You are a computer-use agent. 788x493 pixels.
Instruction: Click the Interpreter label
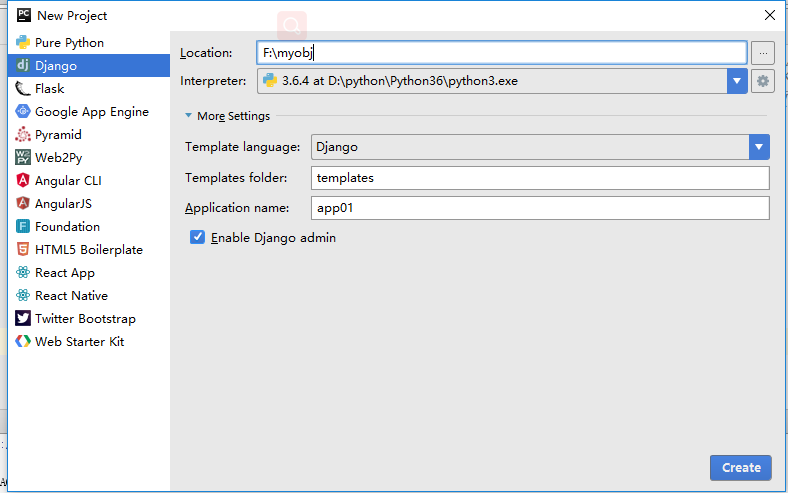[x=213, y=81]
